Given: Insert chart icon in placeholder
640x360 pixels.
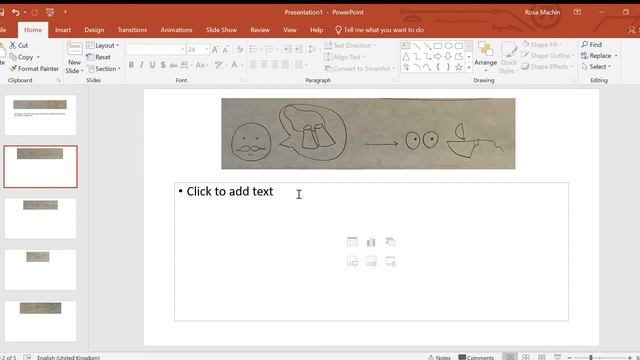Looking at the screenshot, I should point(371,242).
